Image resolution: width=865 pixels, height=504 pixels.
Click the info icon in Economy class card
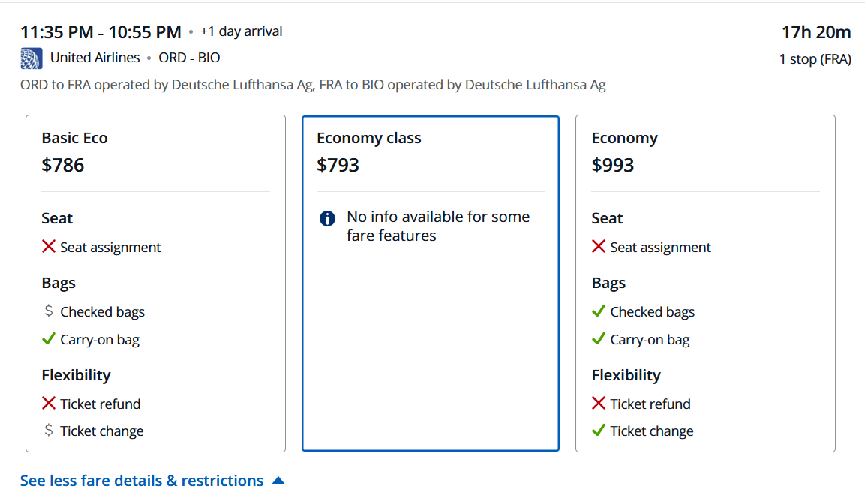coord(327,218)
